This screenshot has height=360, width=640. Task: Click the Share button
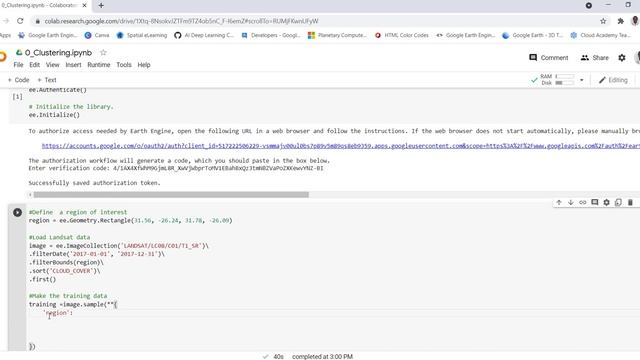point(594,58)
